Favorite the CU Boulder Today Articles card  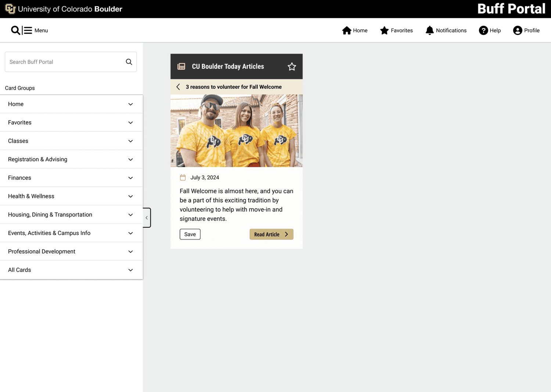click(292, 66)
